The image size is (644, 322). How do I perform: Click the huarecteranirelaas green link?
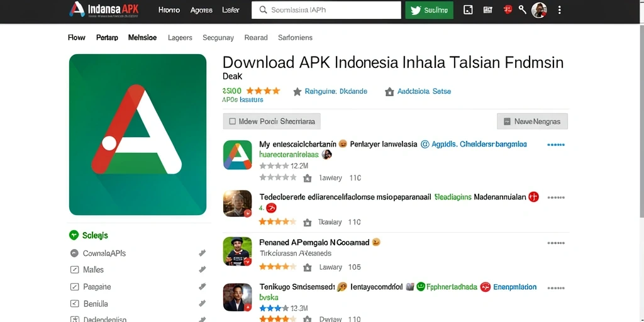[x=289, y=155]
